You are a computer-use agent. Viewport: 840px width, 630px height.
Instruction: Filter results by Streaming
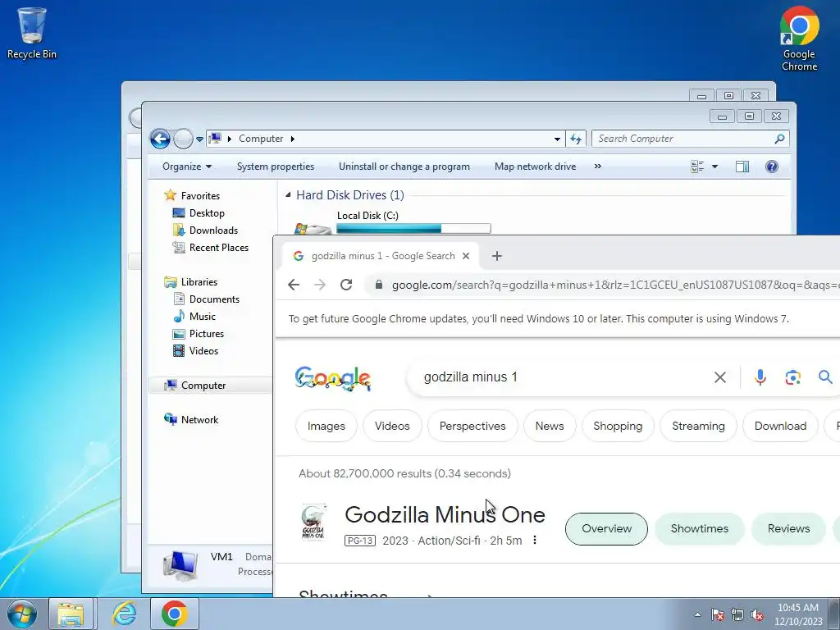[698, 426]
